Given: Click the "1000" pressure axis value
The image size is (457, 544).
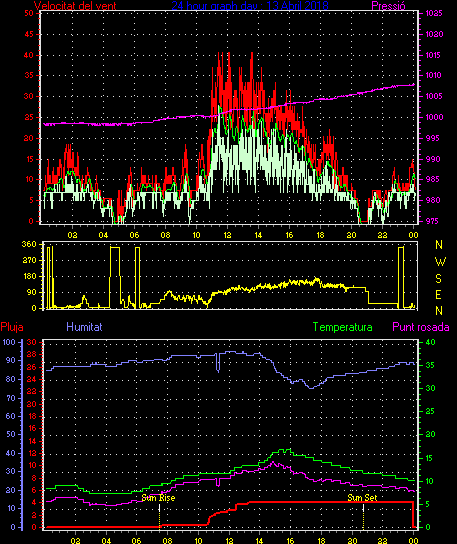Looking at the screenshot, I should coord(434,117).
